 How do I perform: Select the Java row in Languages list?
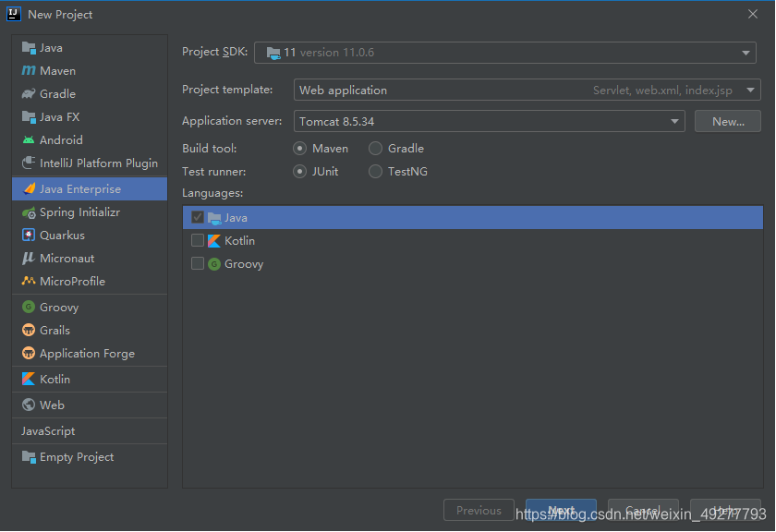(473, 218)
